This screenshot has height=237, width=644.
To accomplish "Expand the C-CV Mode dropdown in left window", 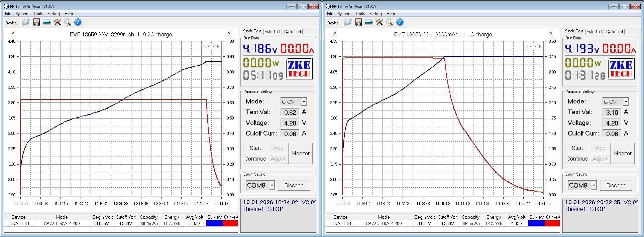I will tap(304, 102).
